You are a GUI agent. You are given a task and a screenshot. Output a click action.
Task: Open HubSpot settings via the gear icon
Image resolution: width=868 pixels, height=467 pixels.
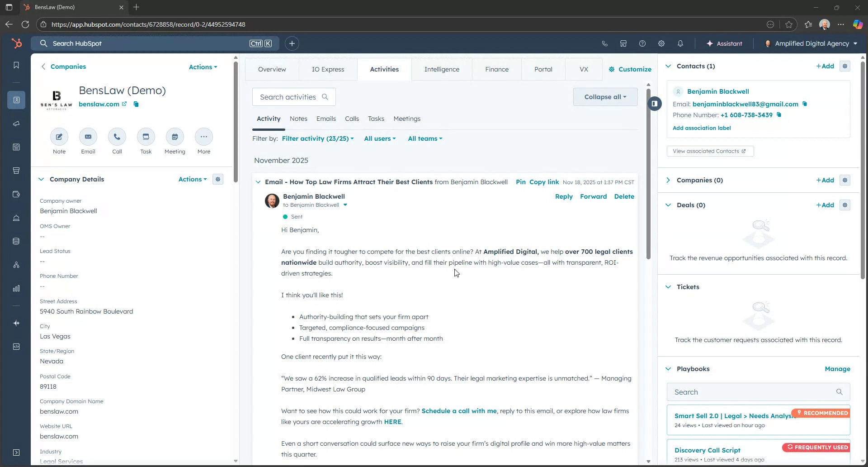point(661,43)
